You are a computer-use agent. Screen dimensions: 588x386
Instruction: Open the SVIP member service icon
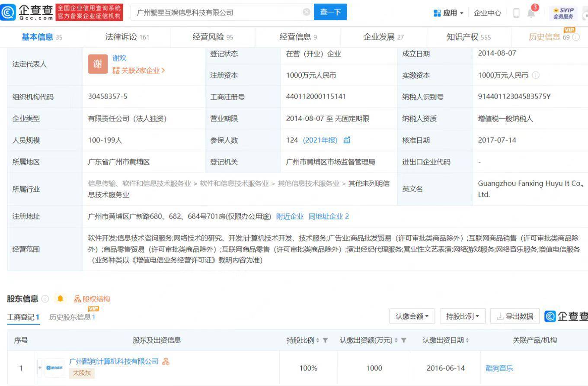563,13
